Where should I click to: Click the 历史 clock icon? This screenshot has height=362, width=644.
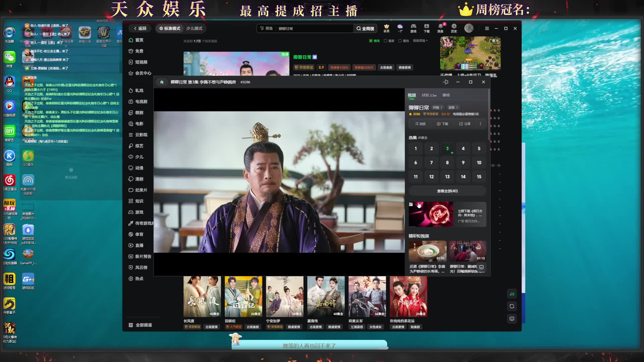point(454,27)
